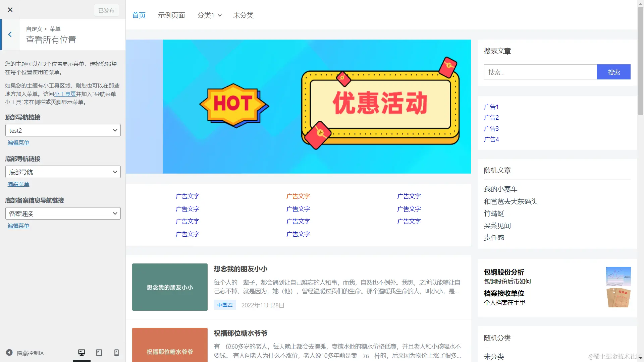Focus the 搜索... input field
644x362 pixels.
[x=540, y=72]
